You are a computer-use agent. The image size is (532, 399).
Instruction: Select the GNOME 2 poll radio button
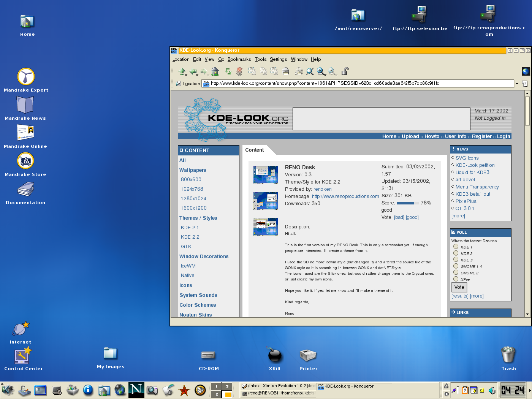(456, 272)
